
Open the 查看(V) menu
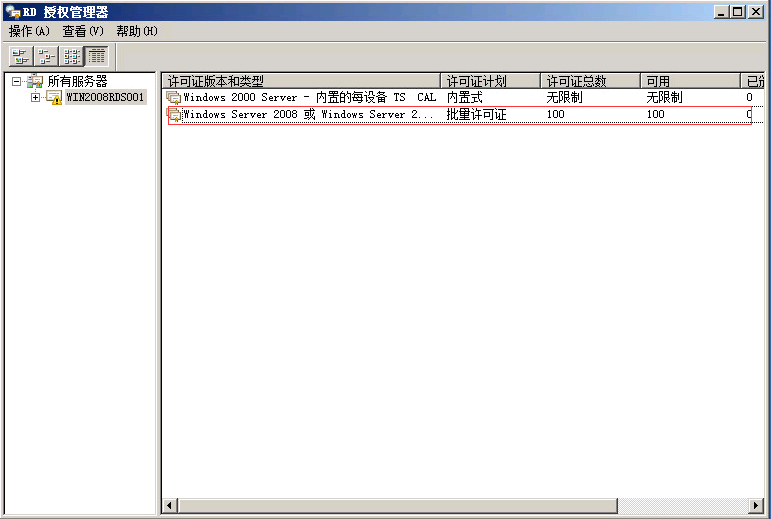tap(83, 31)
